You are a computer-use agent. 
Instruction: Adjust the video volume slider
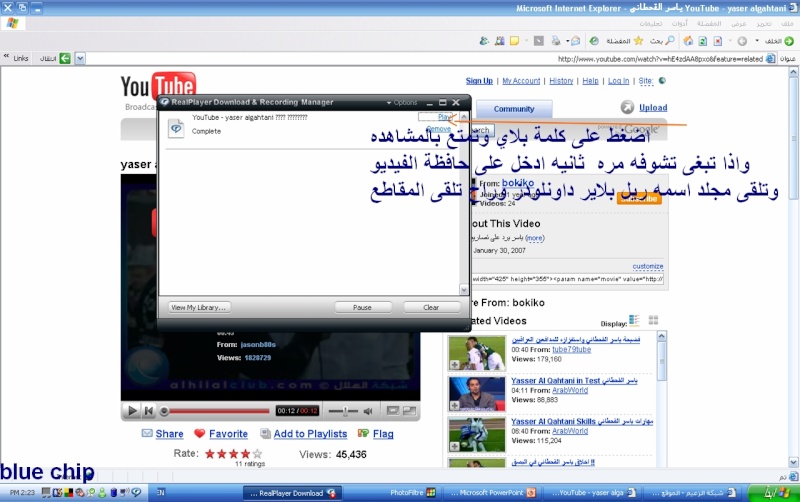click(343, 410)
